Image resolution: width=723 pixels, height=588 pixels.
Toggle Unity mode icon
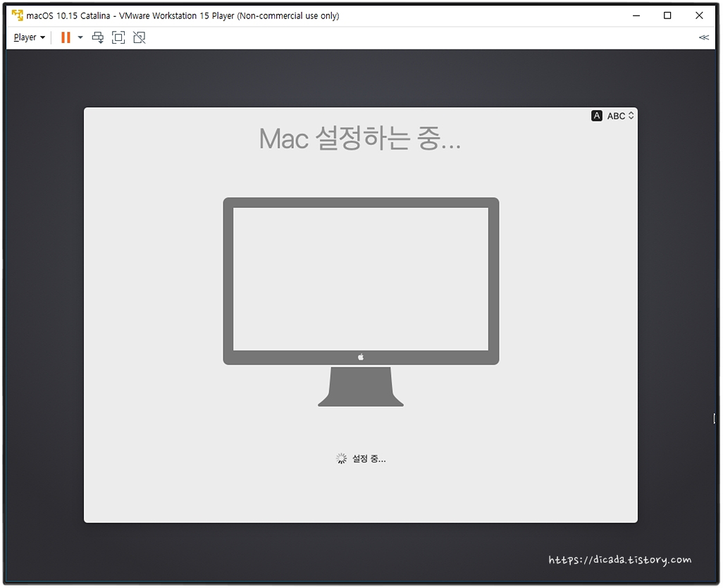pos(140,37)
